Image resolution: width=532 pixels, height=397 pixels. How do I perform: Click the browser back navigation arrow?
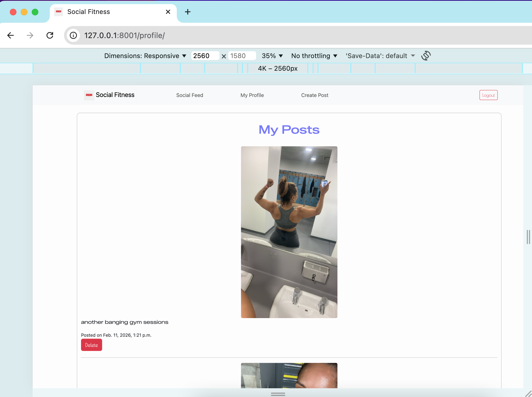[x=10, y=35]
